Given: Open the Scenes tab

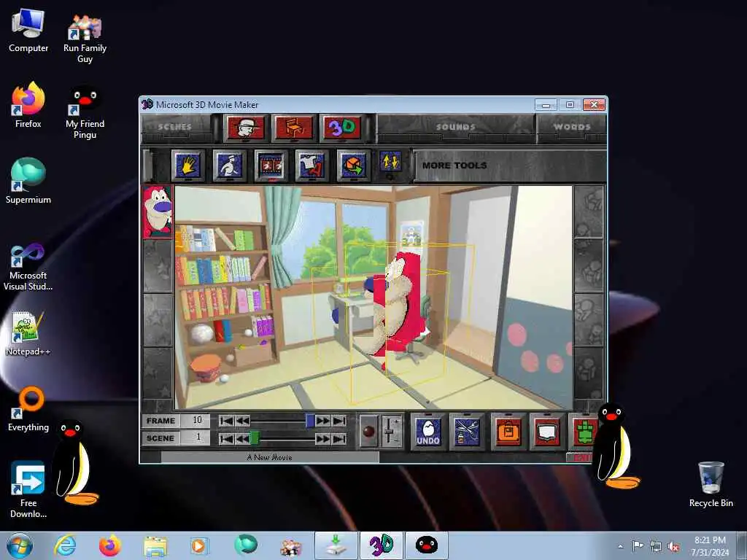Looking at the screenshot, I should pos(175,127).
